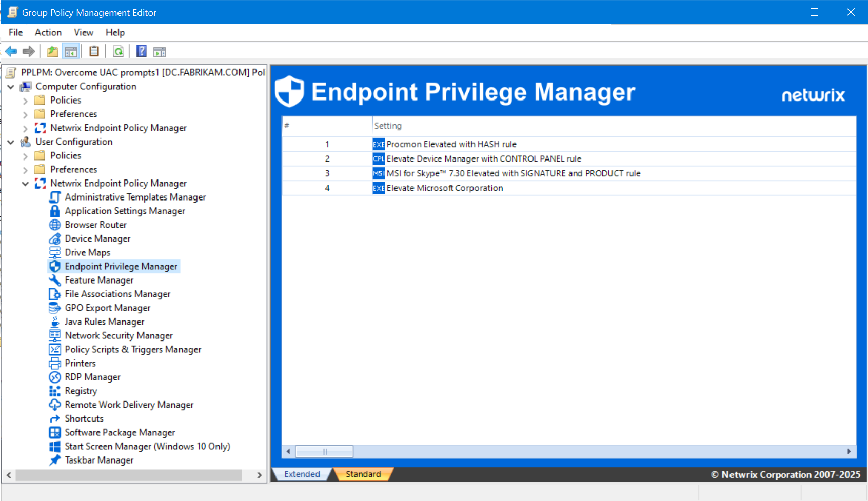Open the Help menu
The width and height of the screenshot is (868, 501).
click(x=115, y=32)
